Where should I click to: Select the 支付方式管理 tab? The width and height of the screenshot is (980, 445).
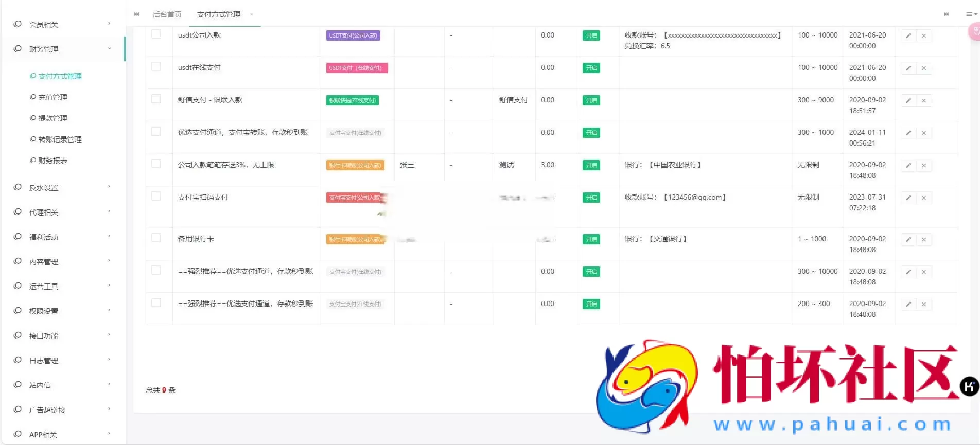tap(218, 14)
